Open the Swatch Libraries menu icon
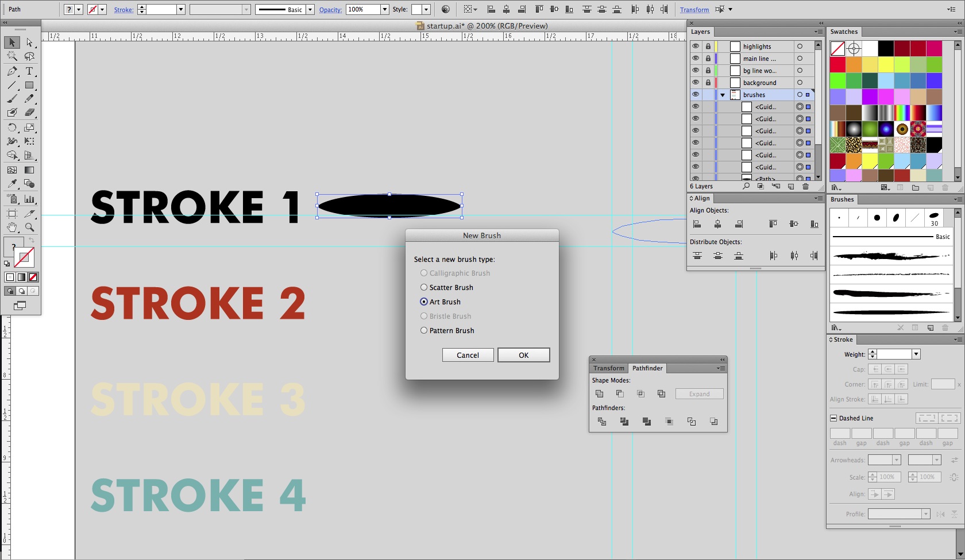Image resolution: width=965 pixels, height=560 pixels. [836, 188]
